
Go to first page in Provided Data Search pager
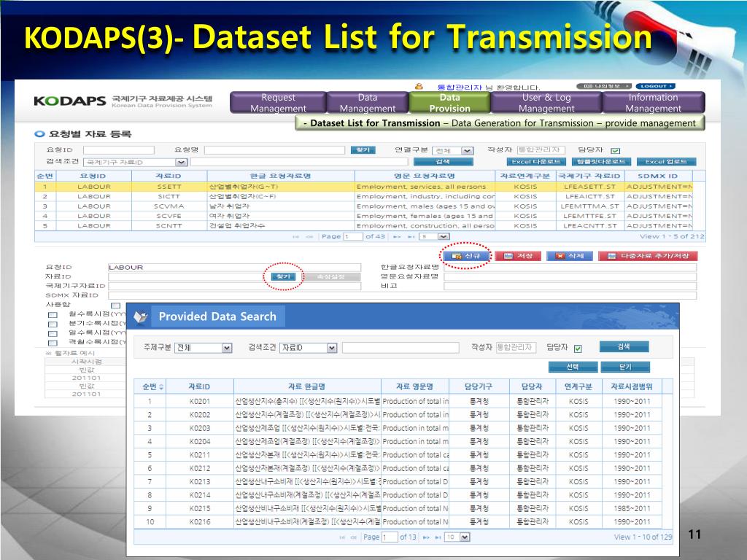[x=341, y=537]
